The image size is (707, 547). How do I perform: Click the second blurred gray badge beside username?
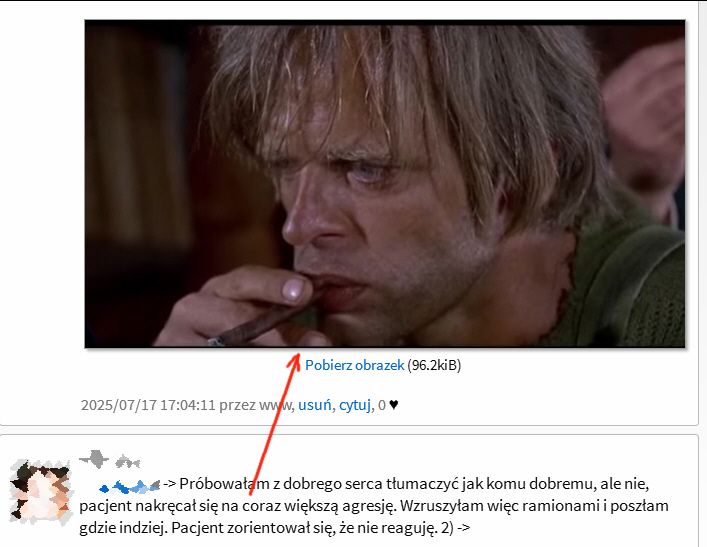point(128,462)
